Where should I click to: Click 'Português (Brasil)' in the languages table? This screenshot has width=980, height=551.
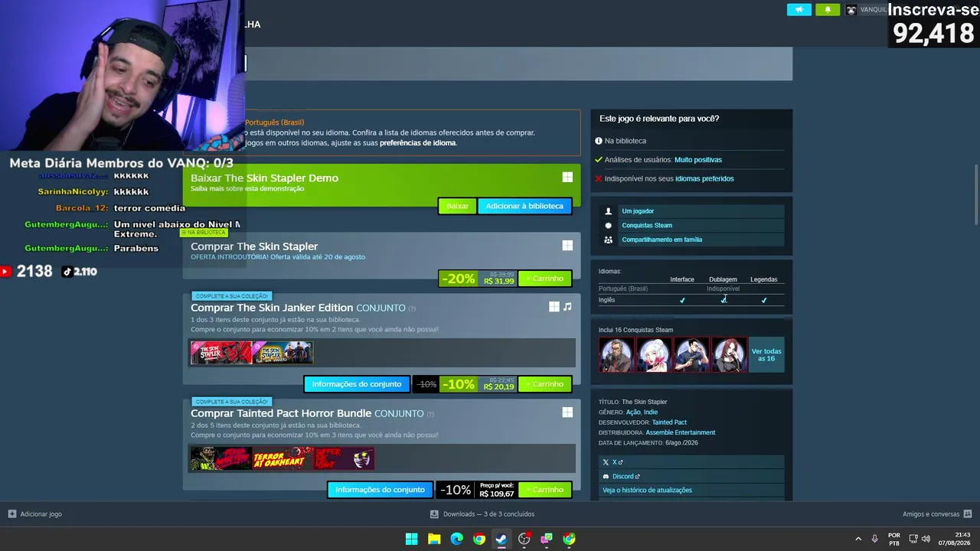[623, 289]
